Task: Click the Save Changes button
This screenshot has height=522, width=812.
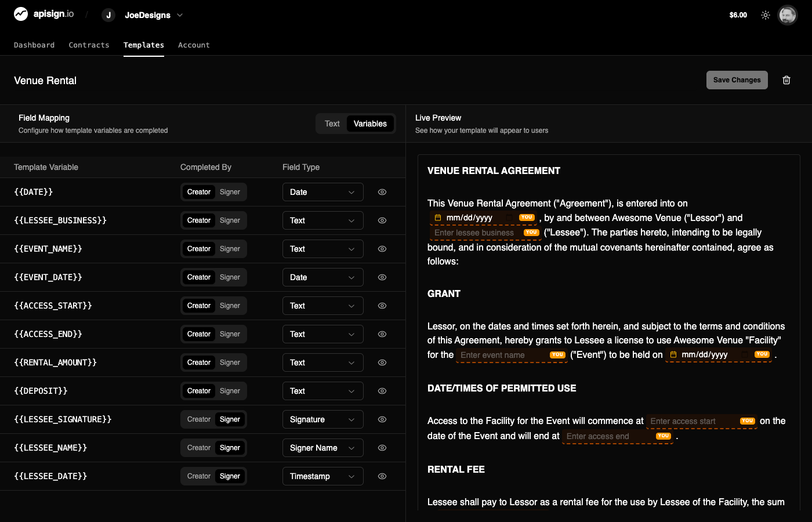Action: point(737,80)
